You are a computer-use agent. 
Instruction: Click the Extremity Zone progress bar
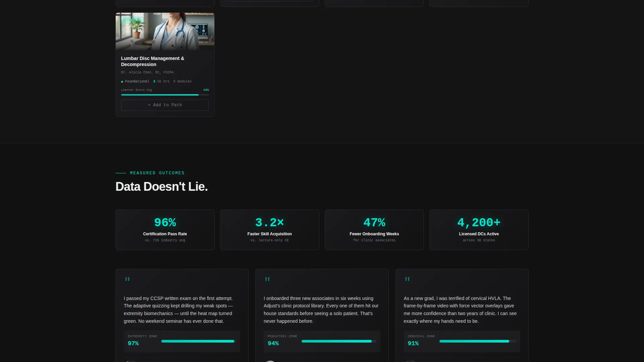click(199, 341)
